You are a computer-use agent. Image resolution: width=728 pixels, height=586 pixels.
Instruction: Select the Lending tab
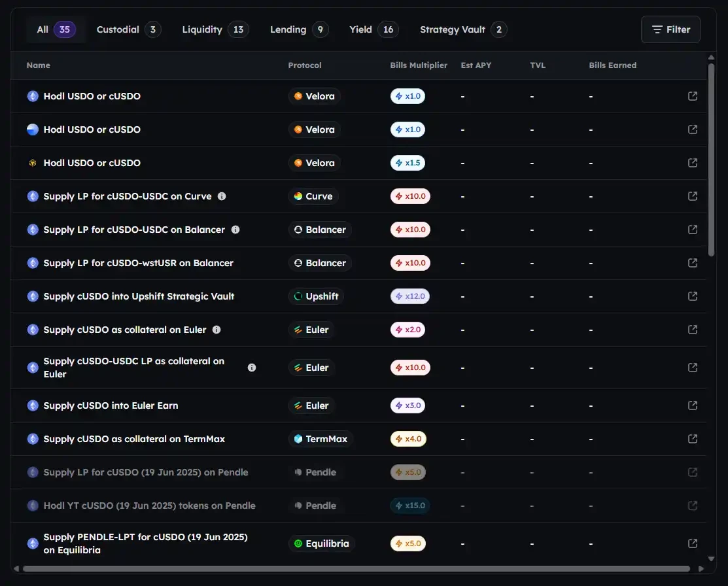pos(299,29)
